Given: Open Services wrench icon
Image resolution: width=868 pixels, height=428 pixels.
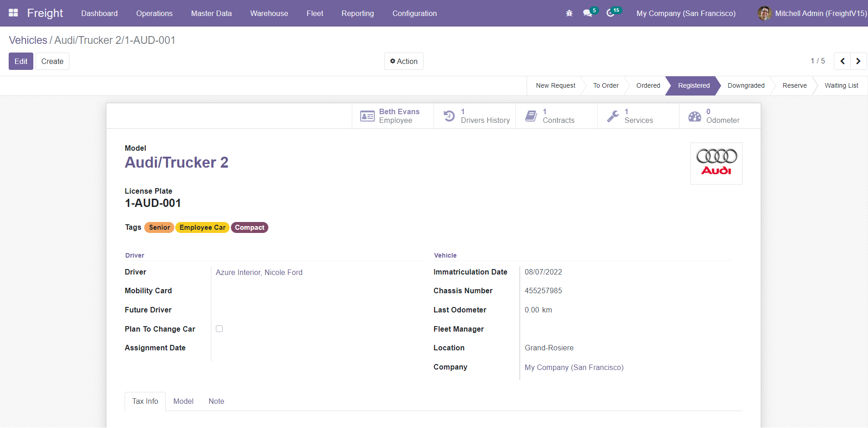Looking at the screenshot, I should [613, 116].
